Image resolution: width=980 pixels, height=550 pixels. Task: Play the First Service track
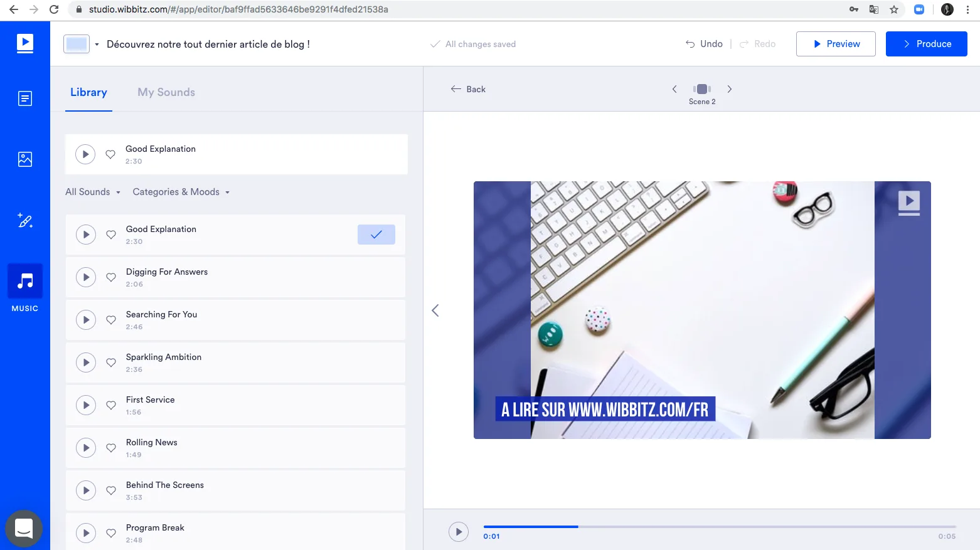[86, 405]
